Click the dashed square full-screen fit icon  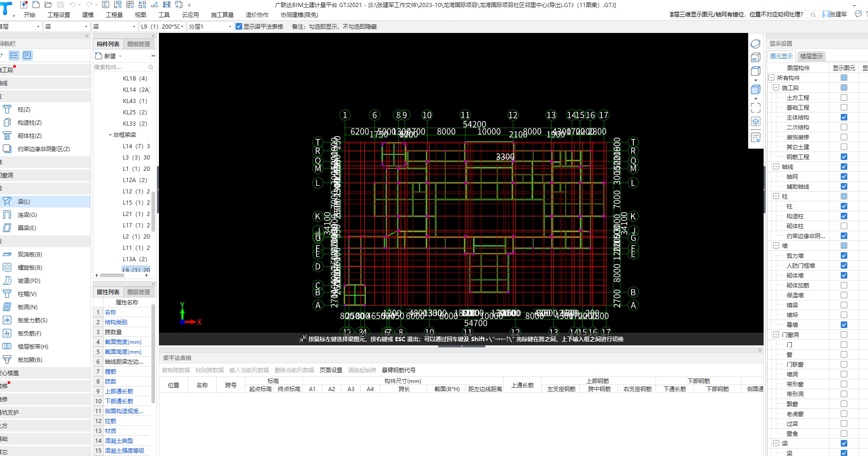pos(756,107)
